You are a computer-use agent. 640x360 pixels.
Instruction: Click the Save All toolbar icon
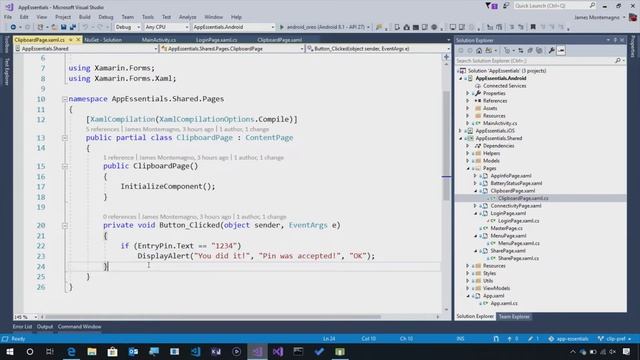[73, 27]
